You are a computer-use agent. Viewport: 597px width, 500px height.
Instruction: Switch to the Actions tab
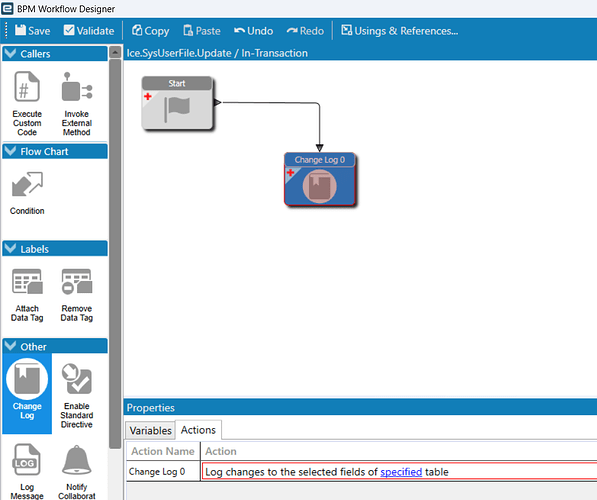(198, 430)
